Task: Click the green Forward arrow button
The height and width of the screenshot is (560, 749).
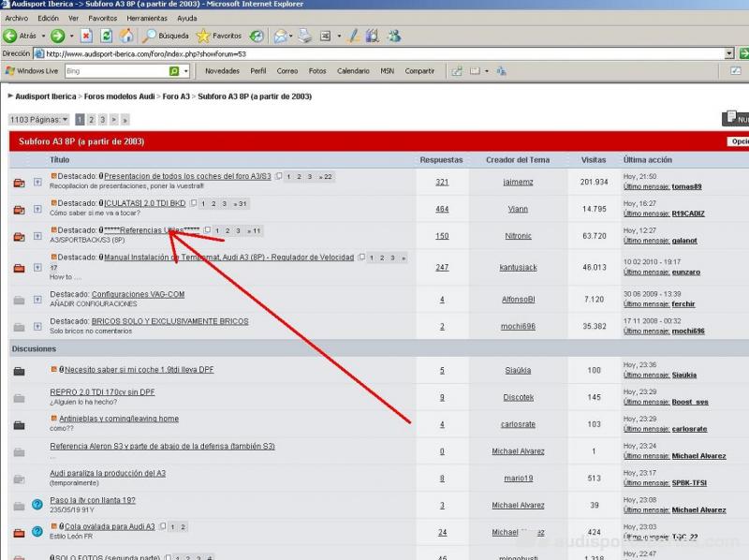Action: coord(58,36)
